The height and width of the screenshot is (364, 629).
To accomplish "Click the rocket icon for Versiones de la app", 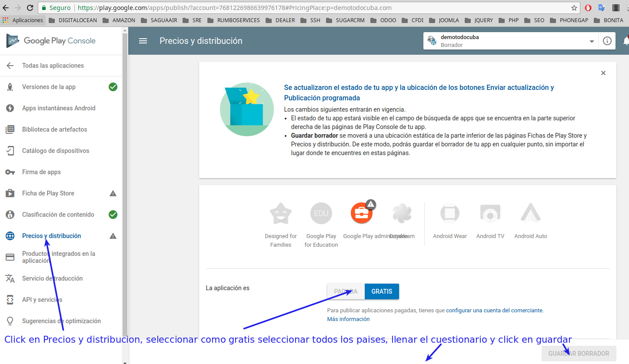I will [x=10, y=87].
